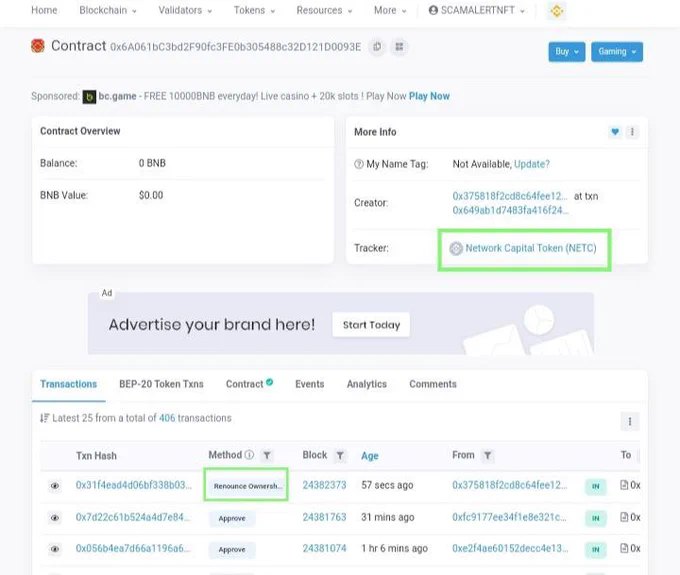Open From address in 57 secs ago row

(x=510, y=485)
